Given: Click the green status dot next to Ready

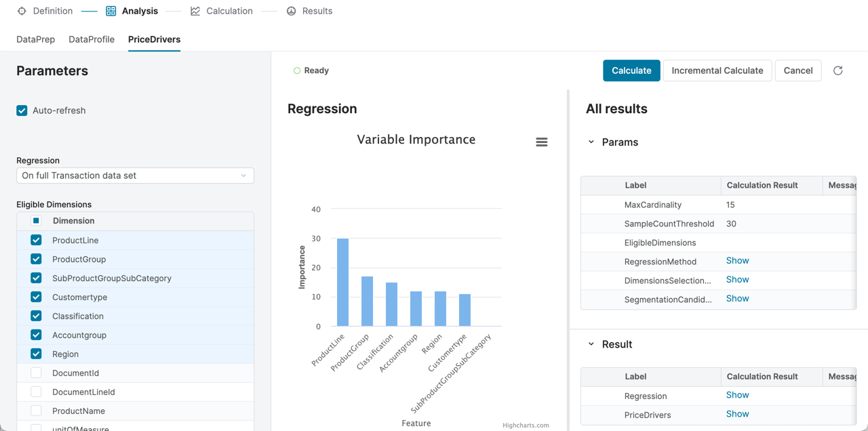Looking at the screenshot, I should point(298,70).
